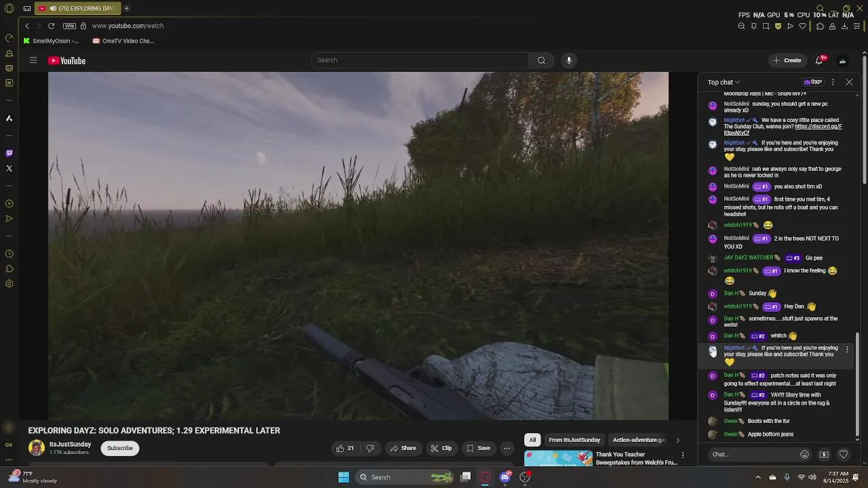Reload the YouTube page

pos(51,26)
